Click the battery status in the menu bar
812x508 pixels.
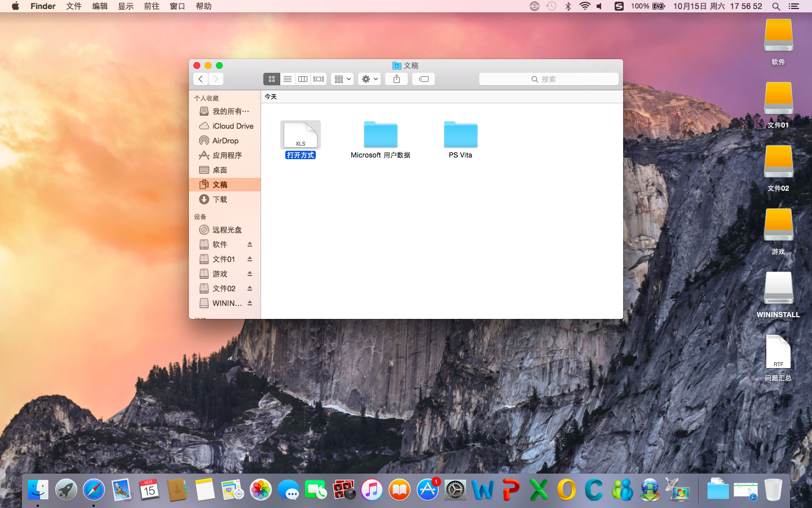(648, 6)
